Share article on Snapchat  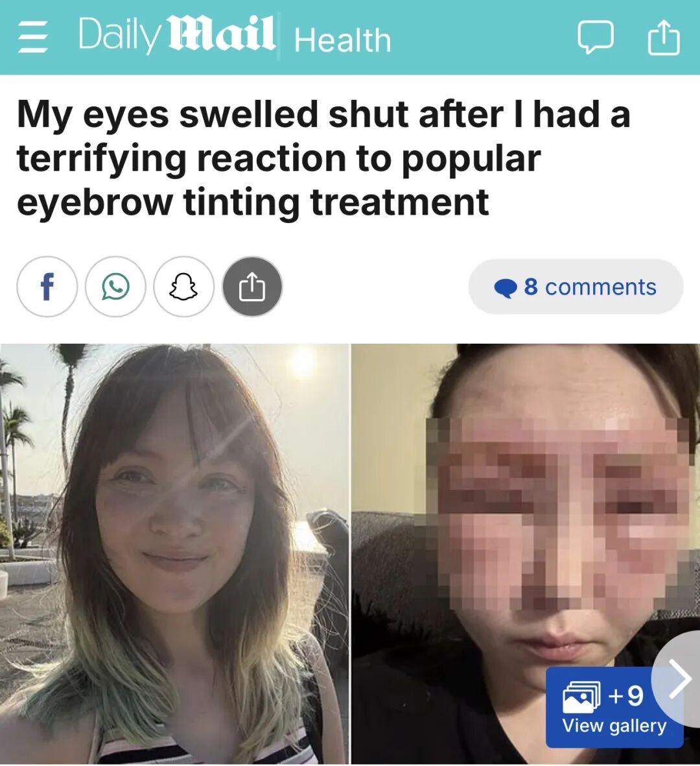[x=183, y=287]
